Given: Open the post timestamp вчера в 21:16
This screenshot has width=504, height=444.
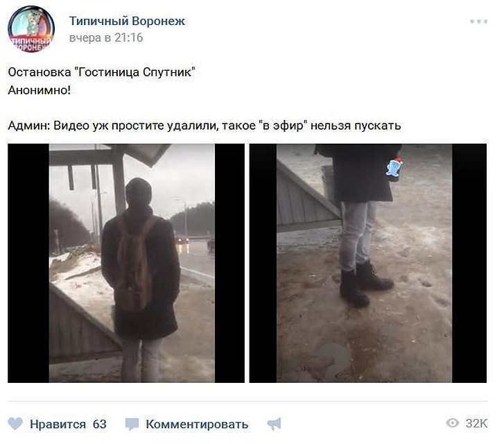Looking at the screenshot, I should tap(106, 37).
